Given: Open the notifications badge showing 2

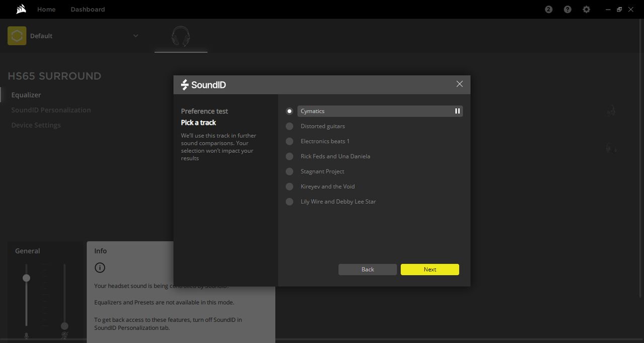Looking at the screenshot, I should tap(549, 10).
